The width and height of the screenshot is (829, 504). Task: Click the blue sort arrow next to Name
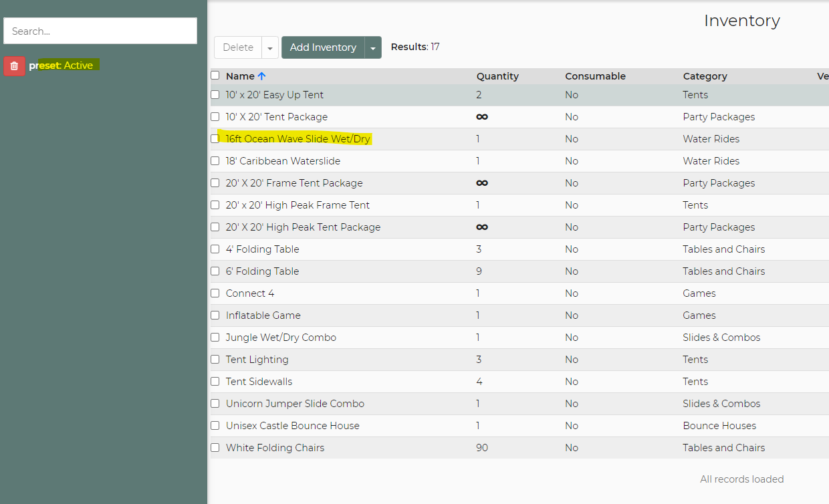pyautogui.click(x=261, y=76)
